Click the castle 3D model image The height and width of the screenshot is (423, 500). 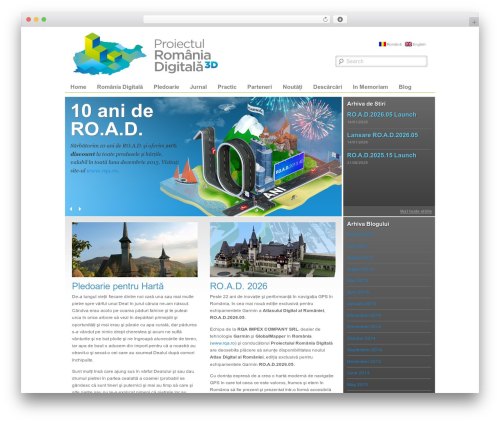point(273,249)
